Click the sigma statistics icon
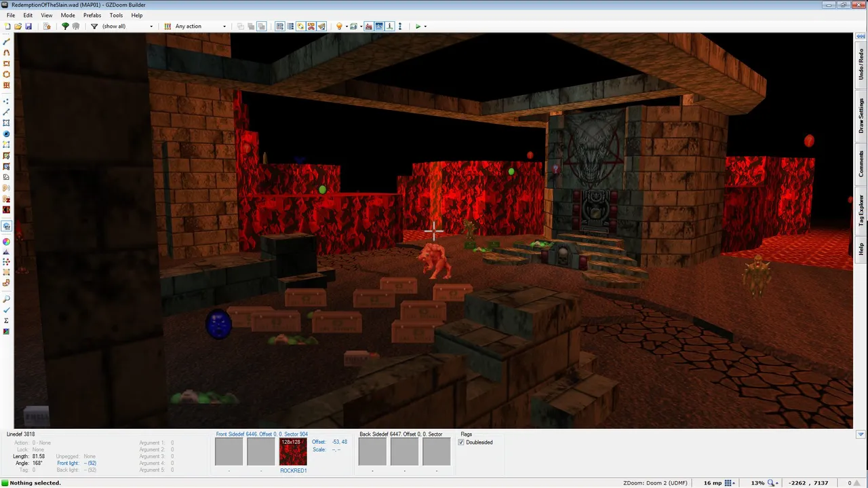Image resolution: width=868 pixels, height=488 pixels. click(x=7, y=320)
